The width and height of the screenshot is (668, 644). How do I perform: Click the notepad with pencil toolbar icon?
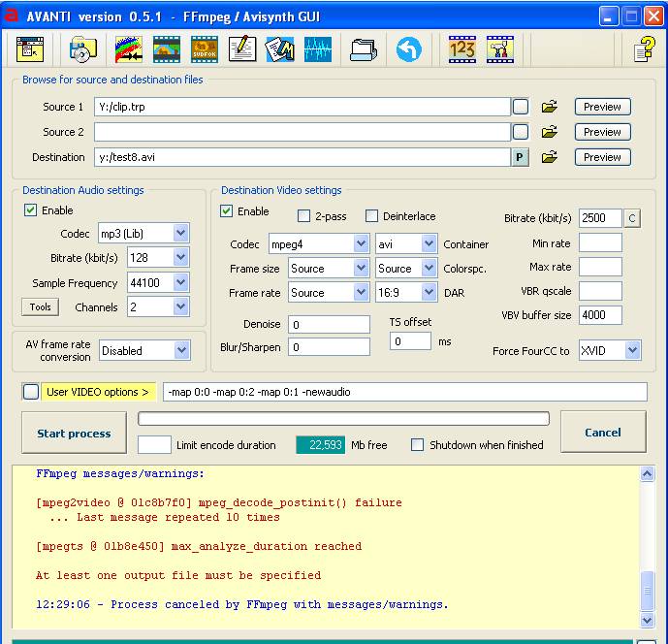[x=241, y=49]
